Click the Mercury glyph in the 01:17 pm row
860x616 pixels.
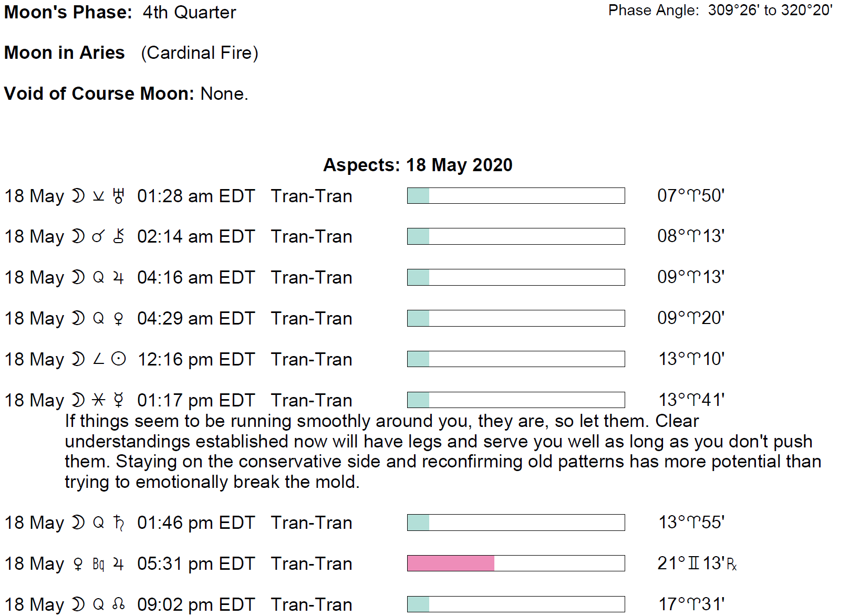pyautogui.click(x=119, y=400)
